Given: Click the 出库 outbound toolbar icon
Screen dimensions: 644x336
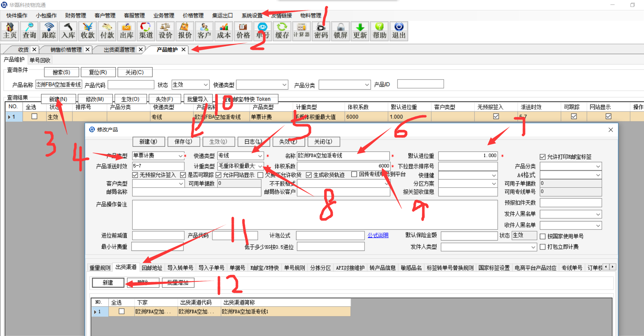Looking at the screenshot, I should [x=127, y=31].
